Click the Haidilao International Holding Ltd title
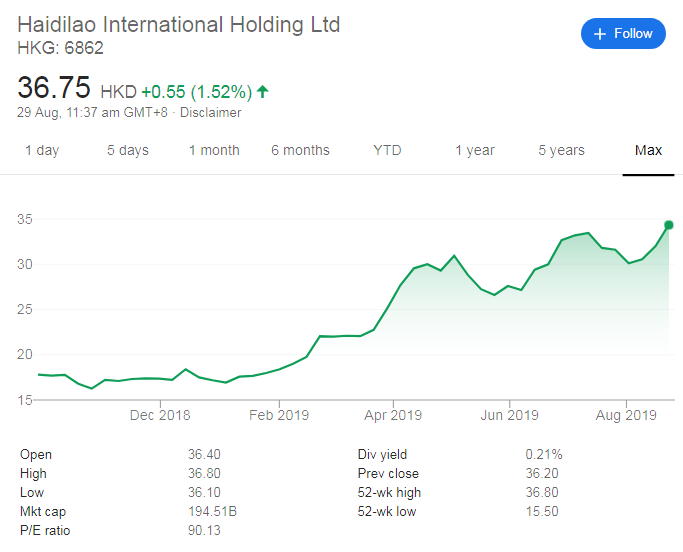Viewport: 683px width, 552px height. click(x=179, y=25)
